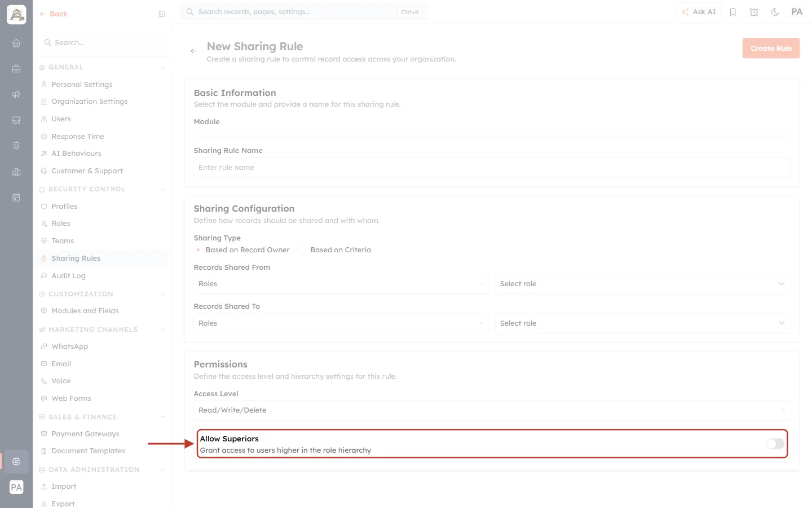Click the app logo at top left
This screenshot has height=508, width=812.
coord(16,15)
